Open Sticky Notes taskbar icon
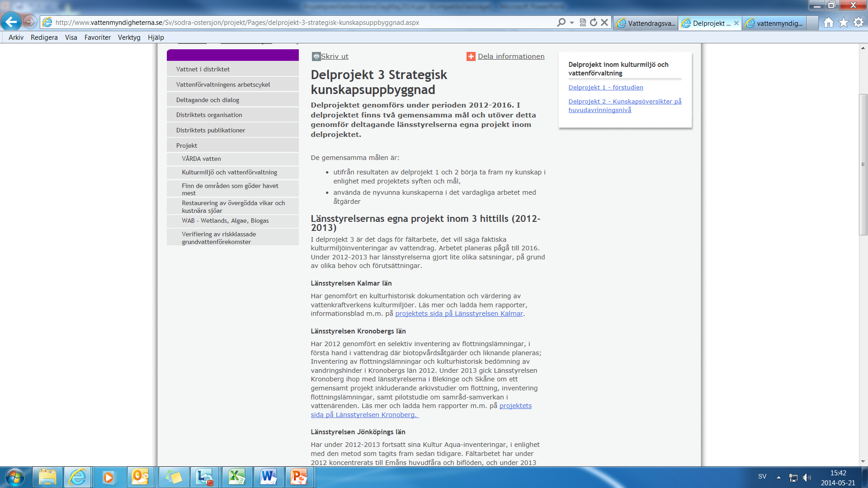Image resolution: width=868 pixels, height=488 pixels. click(174, 477)
